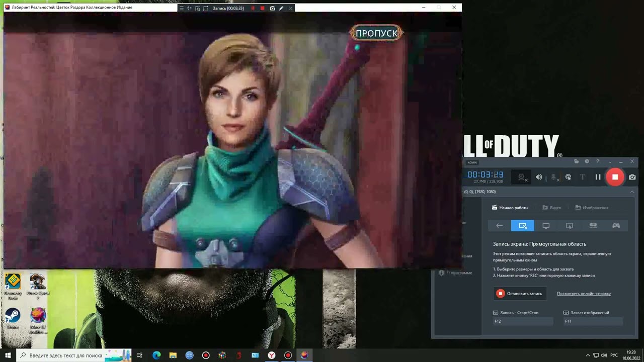Open Yandex Browser from the taskbar
This screenshot has width=644, height=362.
click(x=271, y=355)
